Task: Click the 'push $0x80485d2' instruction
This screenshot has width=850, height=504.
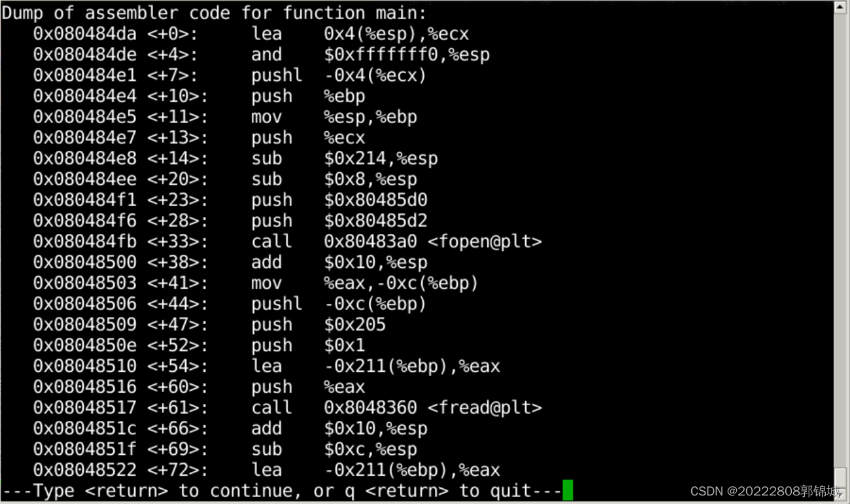Action: (x=339, y=221)
